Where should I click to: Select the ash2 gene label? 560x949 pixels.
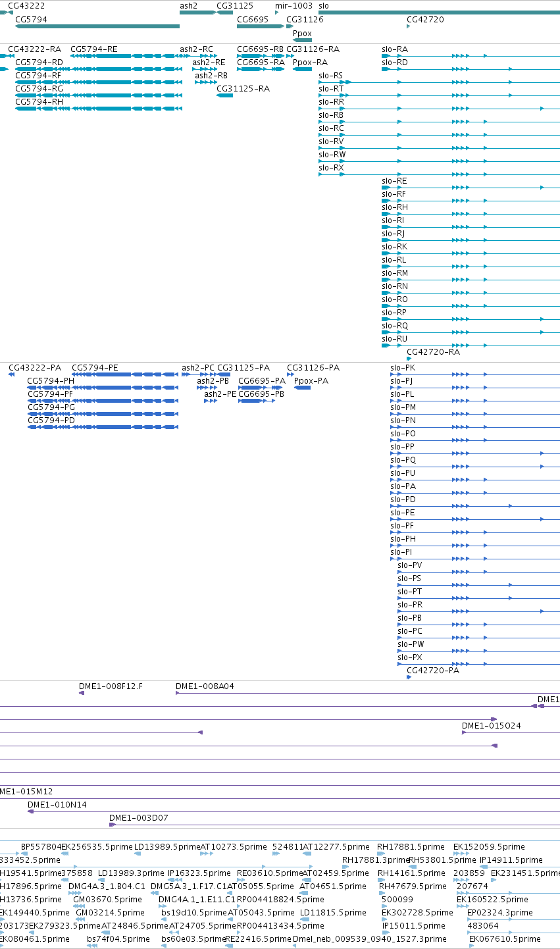point(189,5)
